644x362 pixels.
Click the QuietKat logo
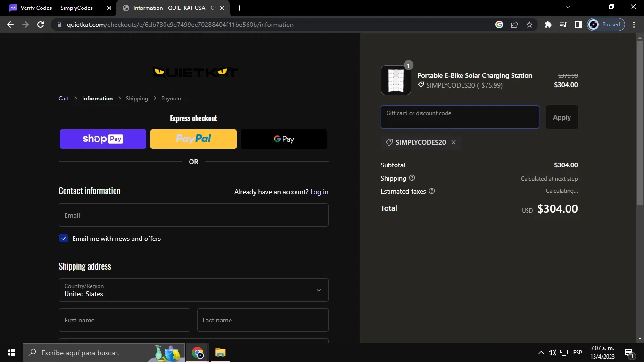[194, 72]
